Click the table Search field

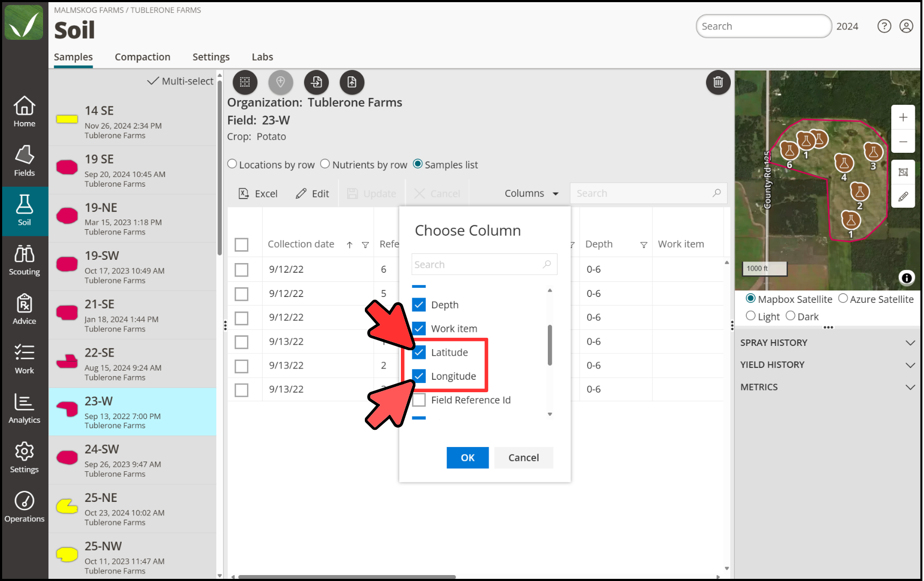click(x=648, y=193)
